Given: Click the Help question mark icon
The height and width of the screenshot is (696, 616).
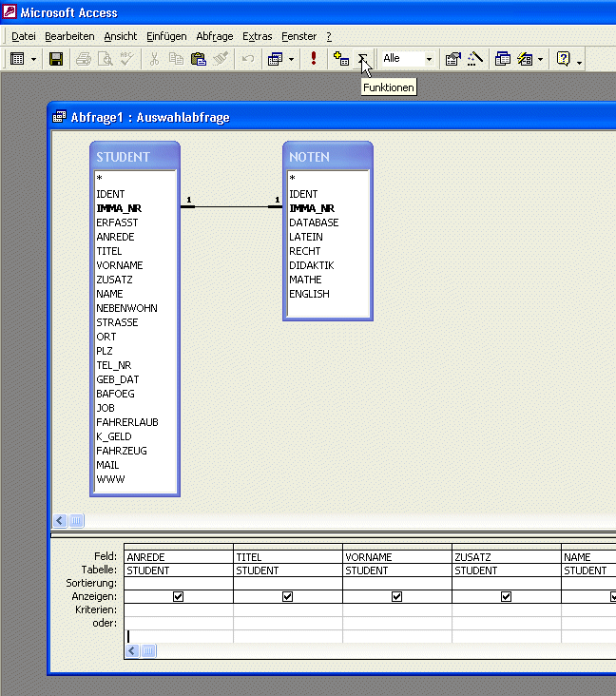Looking at the screenshot, I should click(563, 59).
